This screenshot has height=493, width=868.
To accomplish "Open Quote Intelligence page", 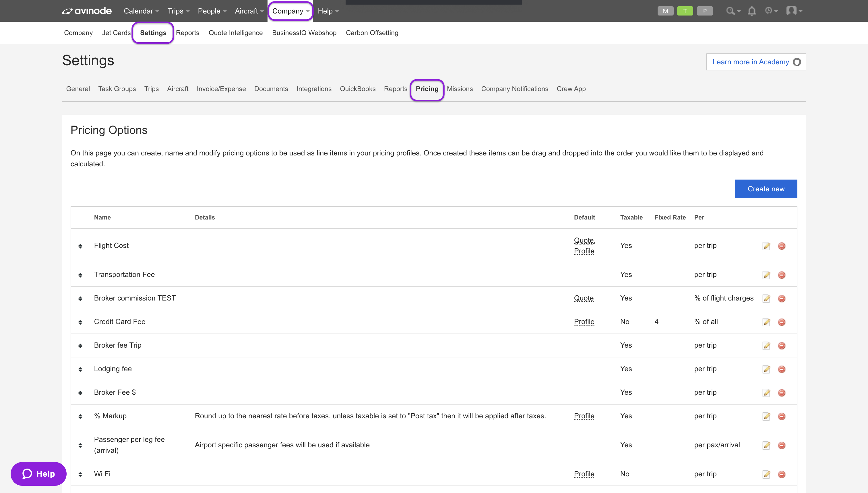I will (235, 33).
